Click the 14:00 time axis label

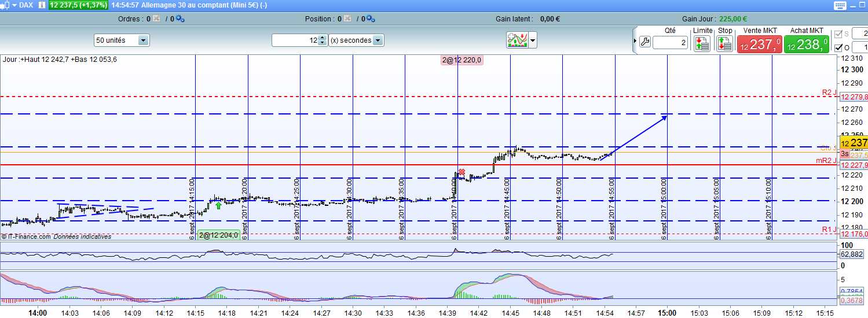pos(38,313)
